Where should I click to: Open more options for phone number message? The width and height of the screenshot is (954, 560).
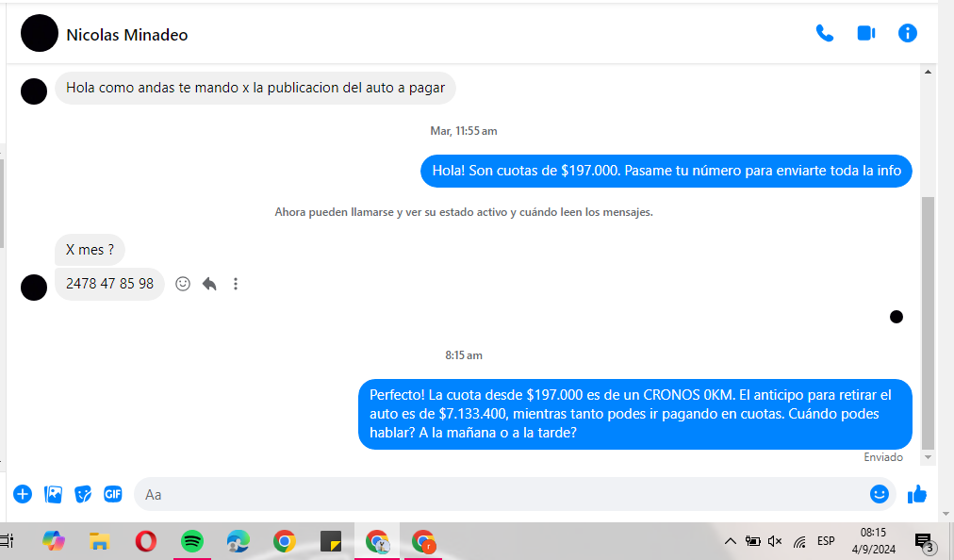point(236,284)
